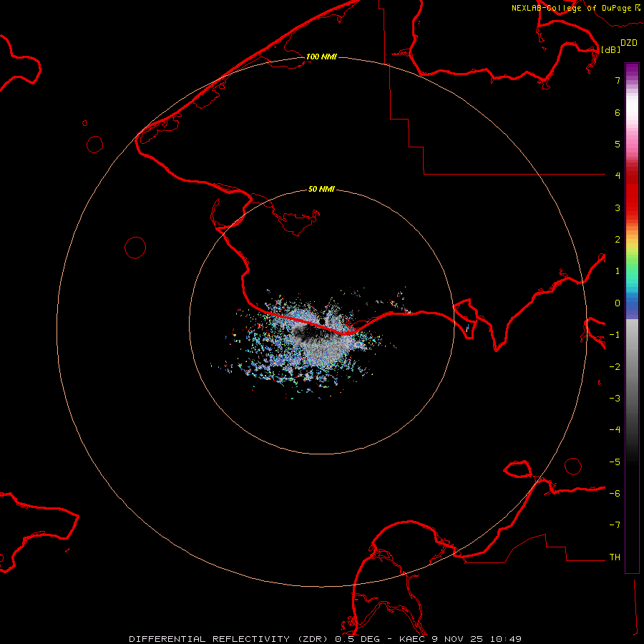This screenshot has height=644, width=644.
Task: Click the 10:49 timestamp
Action: click(507, 639)
